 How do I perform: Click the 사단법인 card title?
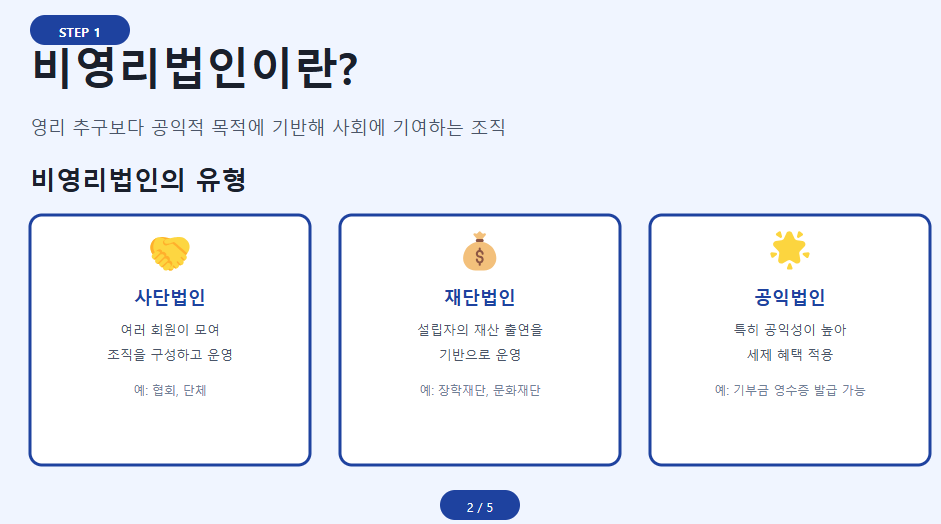(170, 298)
